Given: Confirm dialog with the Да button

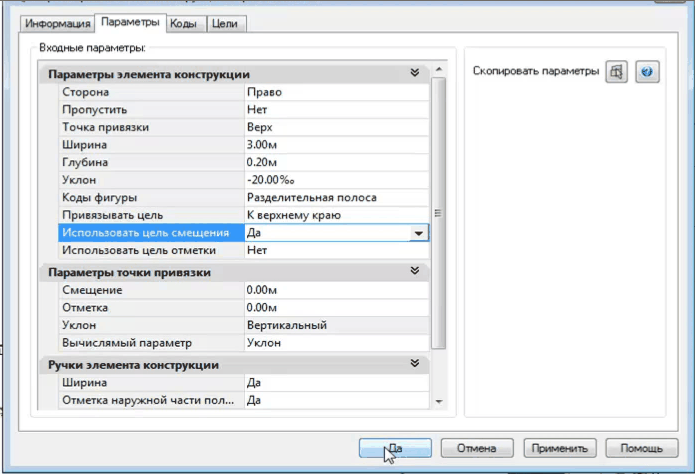Looking at the screenshot, I should (x=395, y=448).
